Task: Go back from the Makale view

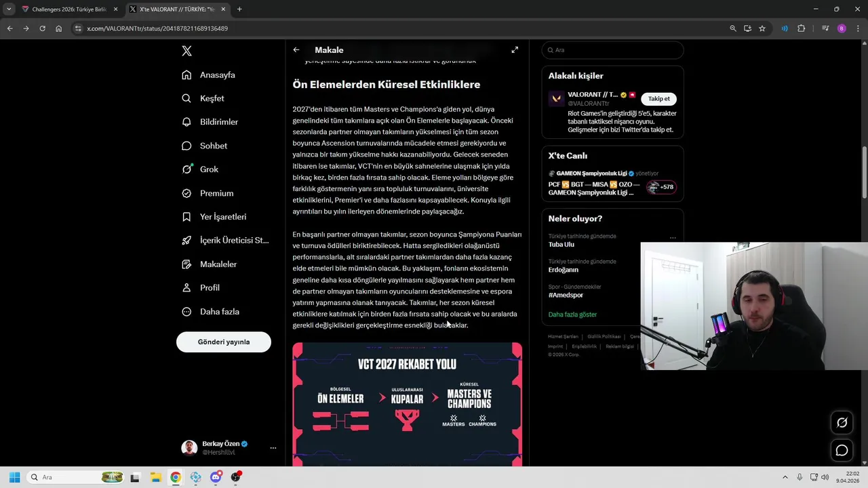Action: point(296,50)
